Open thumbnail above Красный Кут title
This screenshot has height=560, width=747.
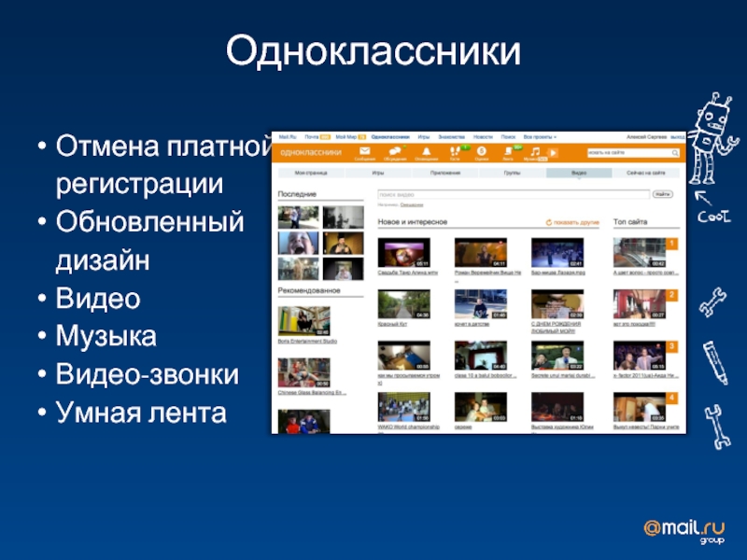coord(404,304)
